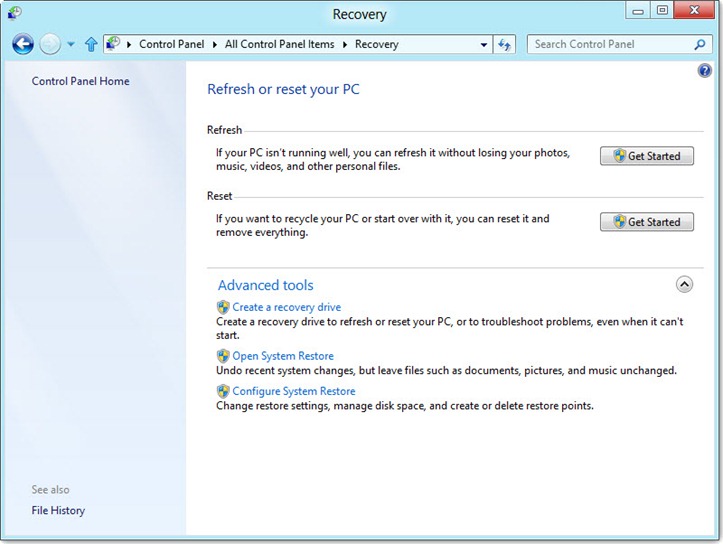Refresh the address bar location
Screen dimensions: 723x544
pyautogui.click(x=505, y=44)
